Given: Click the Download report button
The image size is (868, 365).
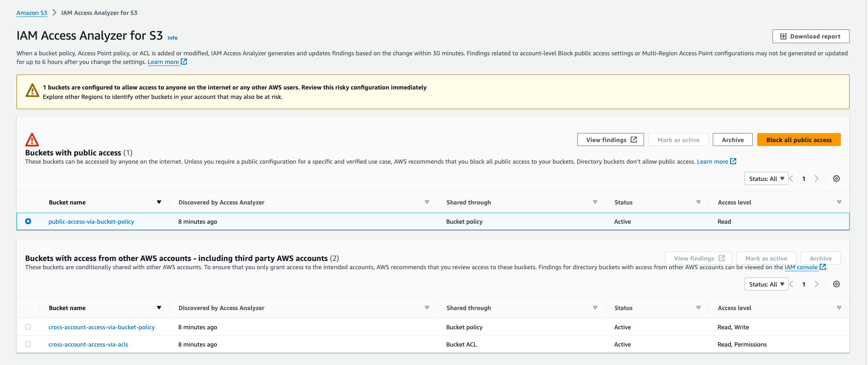Looking at the screenshot, I should [x=810, y=36].
